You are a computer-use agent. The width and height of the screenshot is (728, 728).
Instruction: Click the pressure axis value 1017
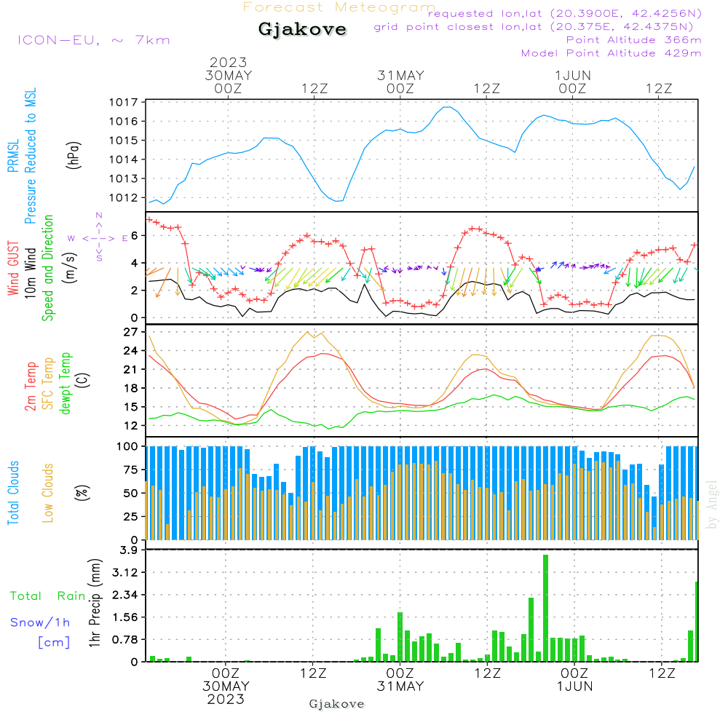click(124, 102)
